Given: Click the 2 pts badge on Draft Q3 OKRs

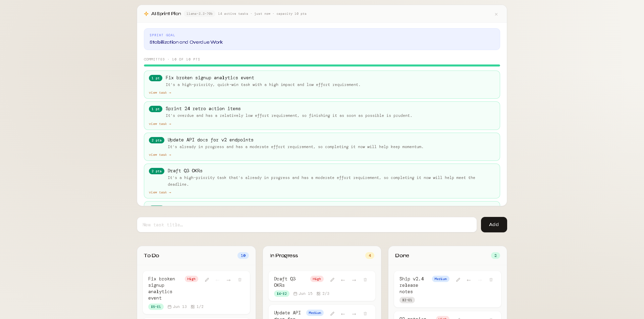Looking at the screenshot, I should click(156, 171).
